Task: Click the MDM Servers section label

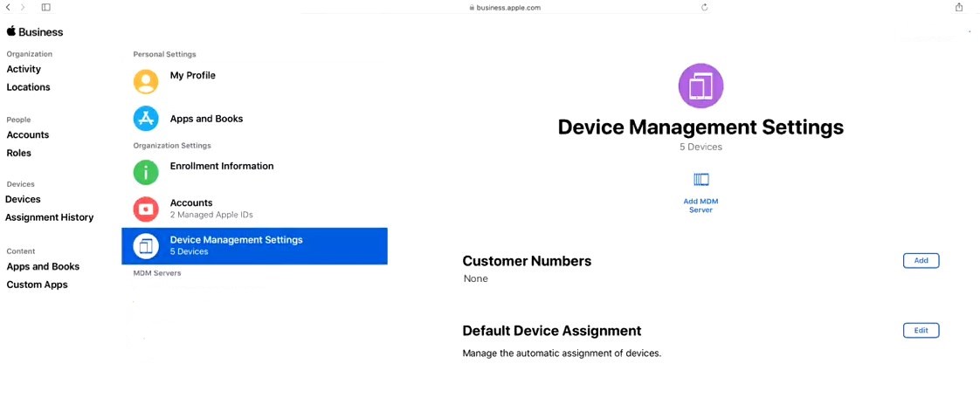Action: tap(157, 274)
